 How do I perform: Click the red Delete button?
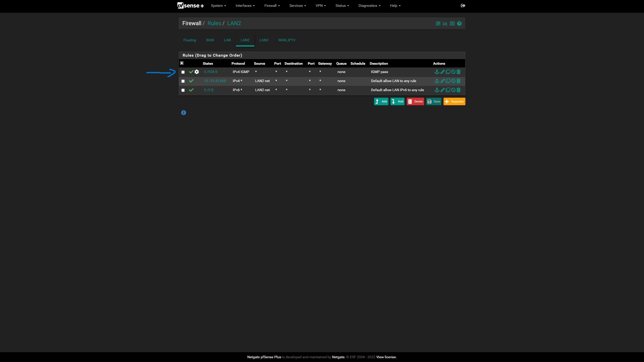[x=415, y=102]
